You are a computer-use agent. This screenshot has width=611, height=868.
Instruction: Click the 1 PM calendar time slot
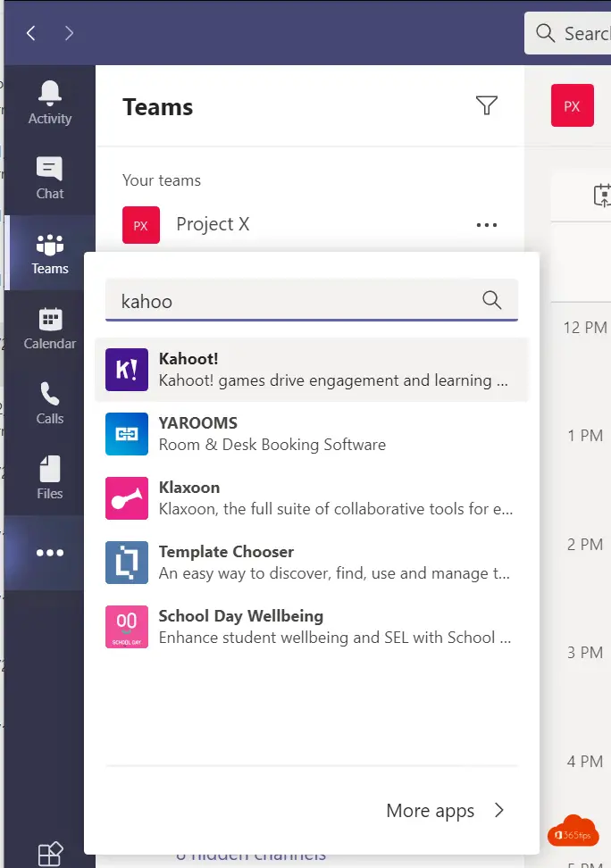(585, 436)
